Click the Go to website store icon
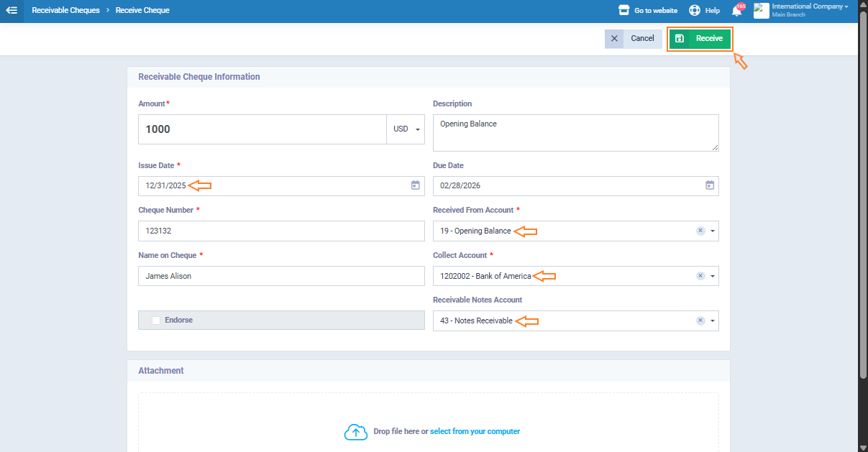Screen dimensions: 868x452 click(624, 11)
